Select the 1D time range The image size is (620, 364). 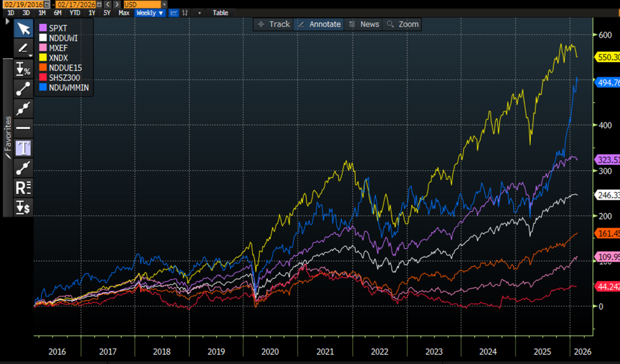click(x=11, y=13)
